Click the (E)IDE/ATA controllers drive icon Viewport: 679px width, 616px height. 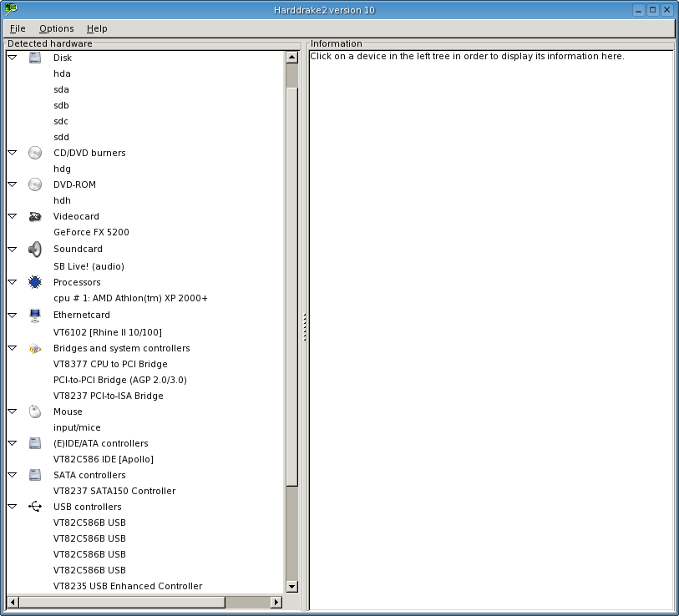pos(34,443)
